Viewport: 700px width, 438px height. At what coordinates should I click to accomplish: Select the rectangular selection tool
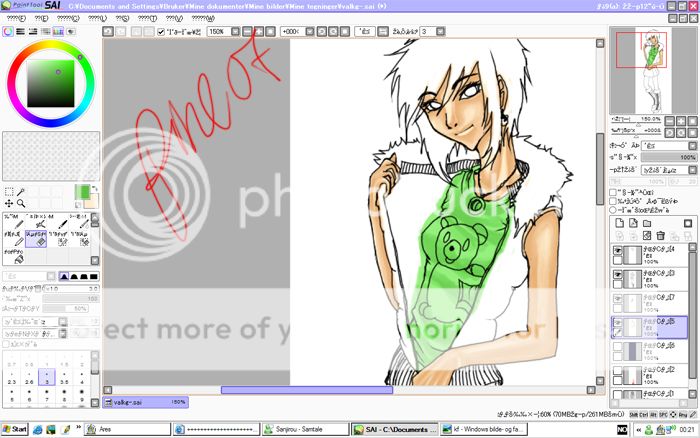[9, 190]
